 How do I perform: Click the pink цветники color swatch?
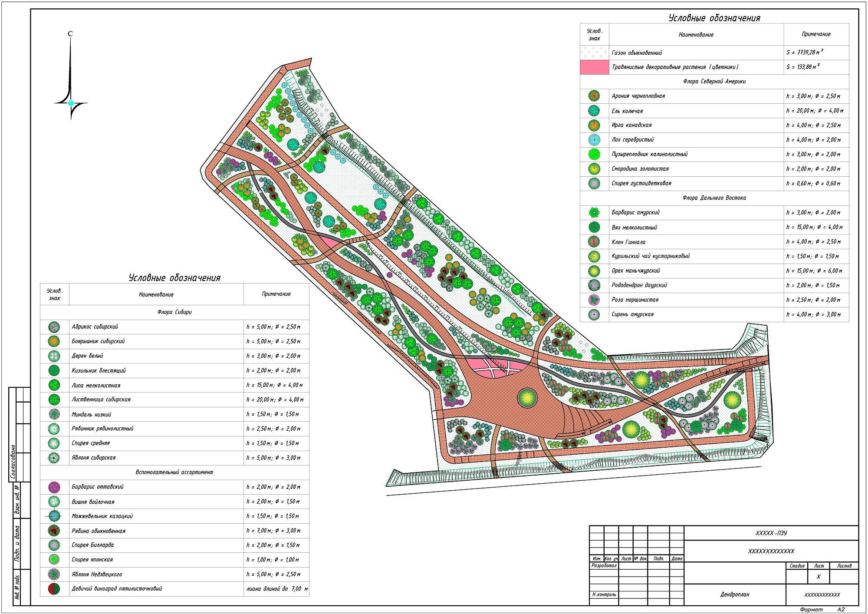coord(594,67)
